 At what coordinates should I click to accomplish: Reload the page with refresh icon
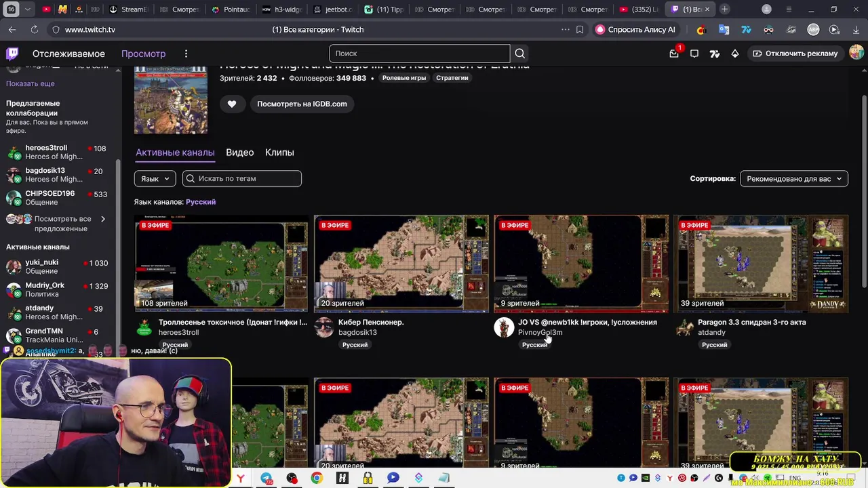pyautogui.click(x=34, y=30)
